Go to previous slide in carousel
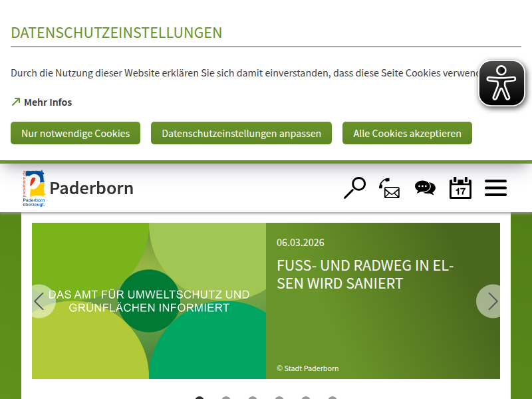This screenshot has width=532, height=399. point(40,301)
